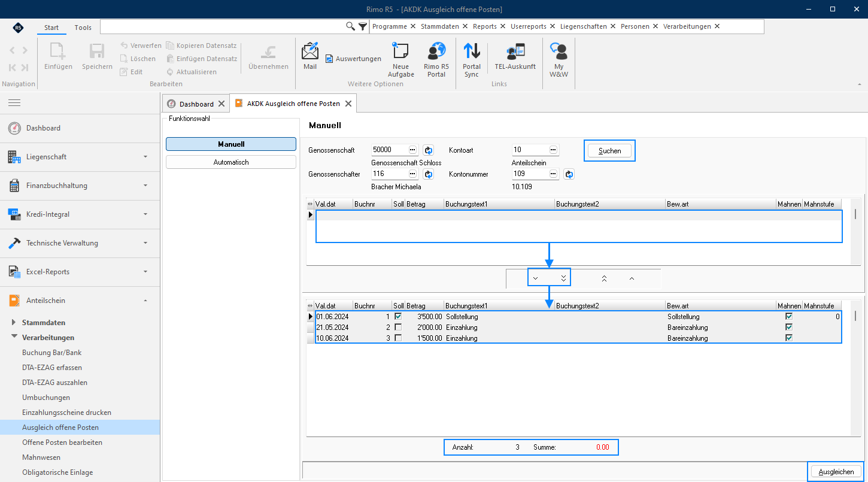The width and height of the screenshot is (868, 482).
Task: Close the AKDK Ausgleich offene Posten tab
Action: [348, 104]
